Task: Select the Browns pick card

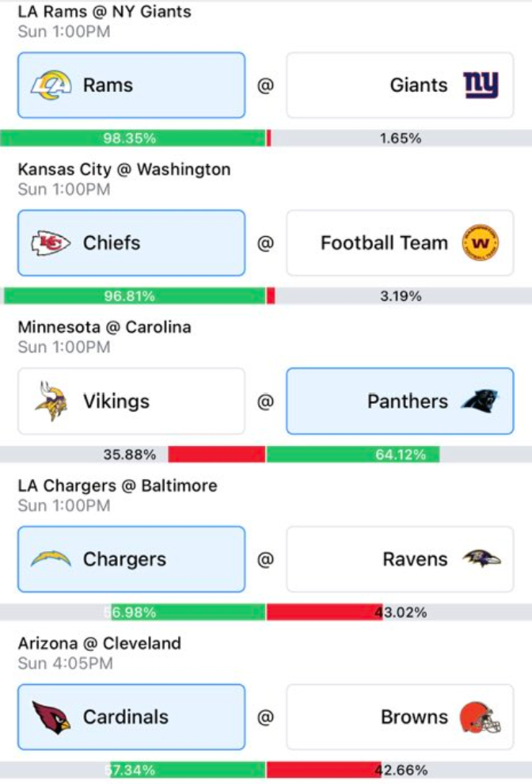Action: (x=400, y=717)
